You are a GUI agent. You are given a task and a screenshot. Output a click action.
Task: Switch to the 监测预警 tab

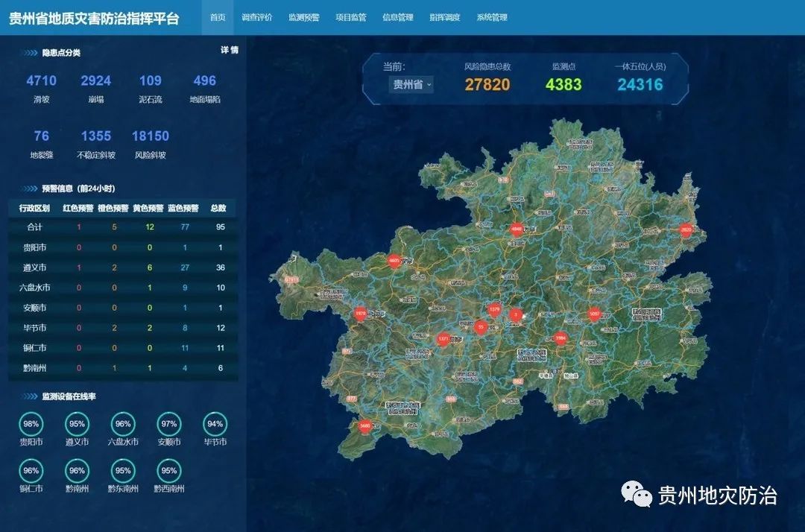click(303, 17)
